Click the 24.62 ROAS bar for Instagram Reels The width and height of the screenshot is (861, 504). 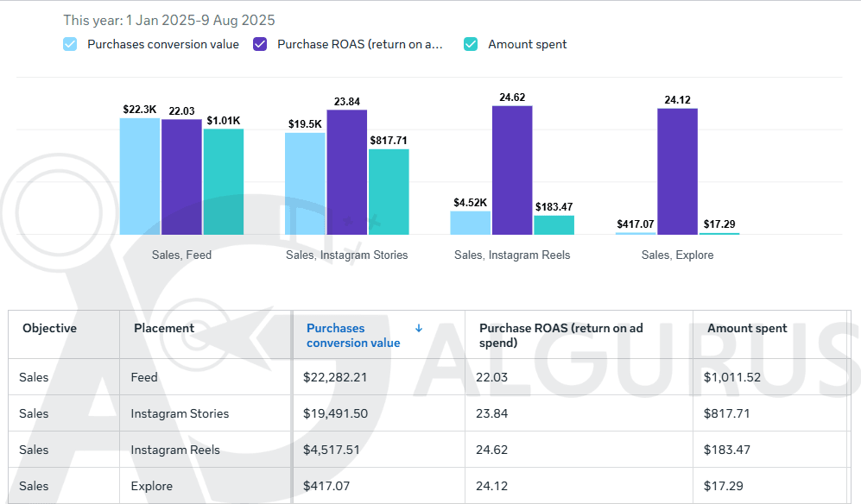tap(512, 170)
